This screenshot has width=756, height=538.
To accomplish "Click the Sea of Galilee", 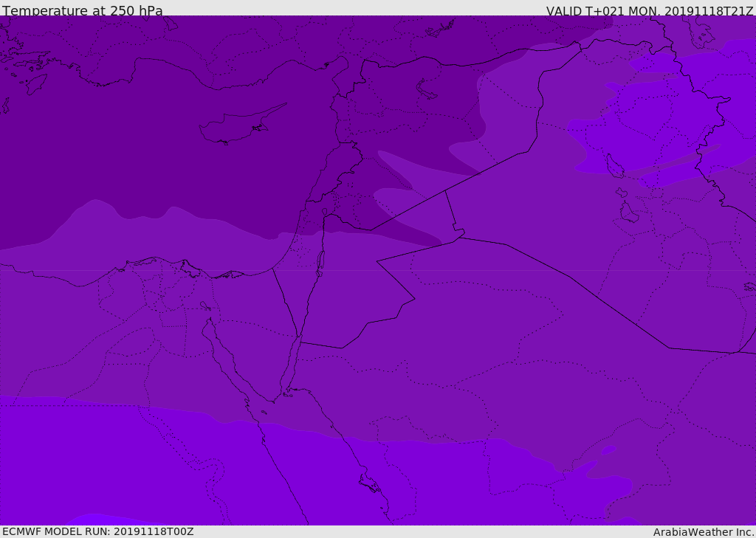I will pyautogui.click(x=324, y=212).
